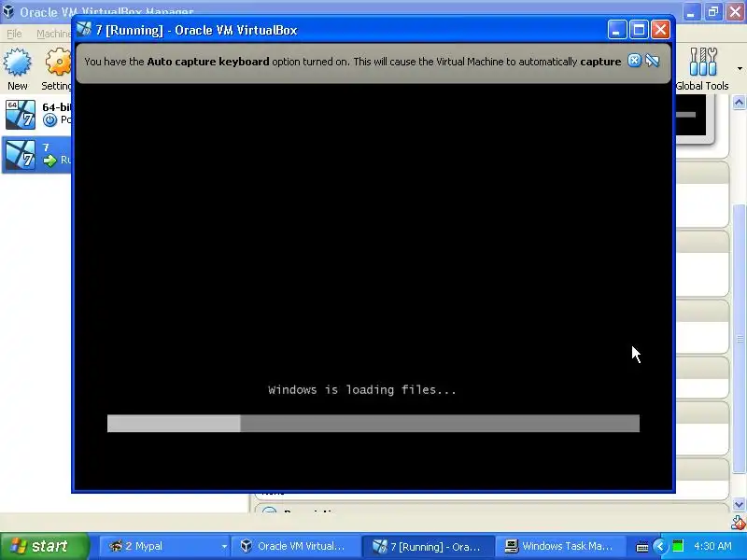Click the 4:30 AM clock
This screenshot has height=560, width=747.
pyautogui.click(x=713, y=546)
